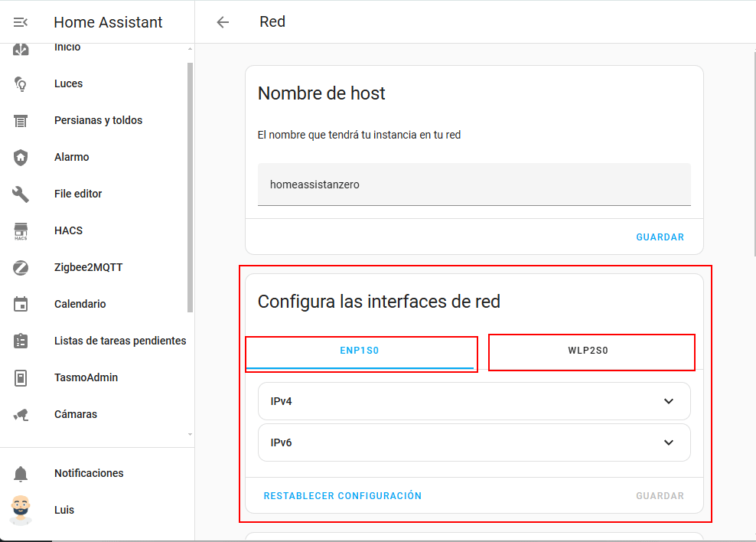Click RESTABLECER CONFIGURACIÓN button
This screenshot has height=542, width=756.
tap(342, 496)
